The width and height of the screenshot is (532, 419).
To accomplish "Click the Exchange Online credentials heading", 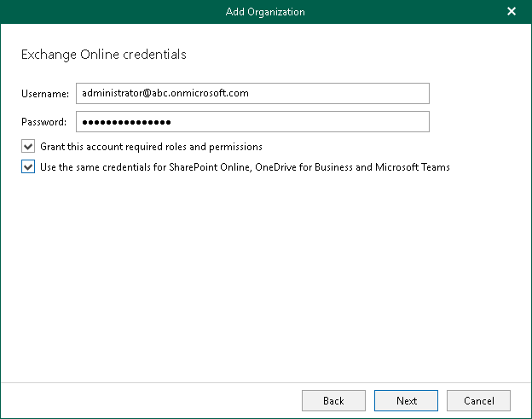I will (103, 55).
